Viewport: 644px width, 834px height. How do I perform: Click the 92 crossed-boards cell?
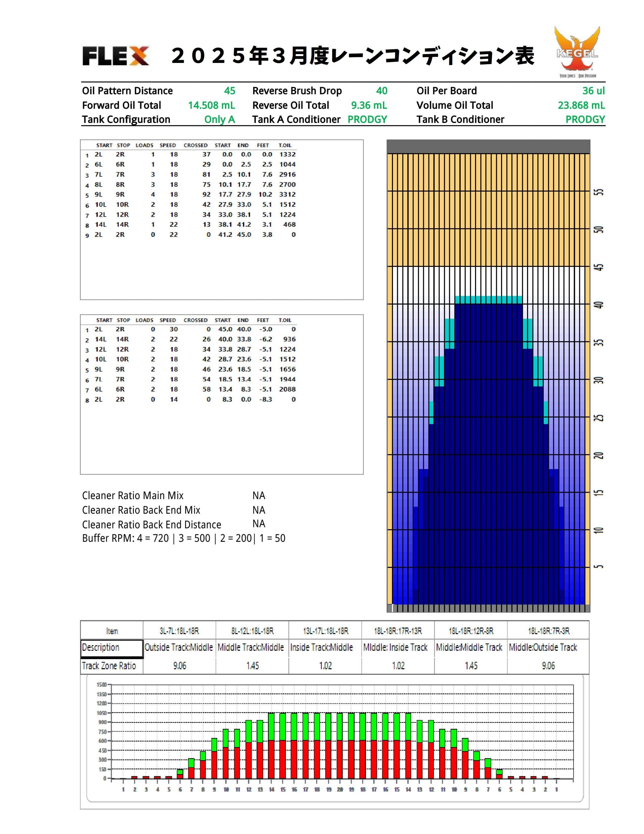[206, 194]
